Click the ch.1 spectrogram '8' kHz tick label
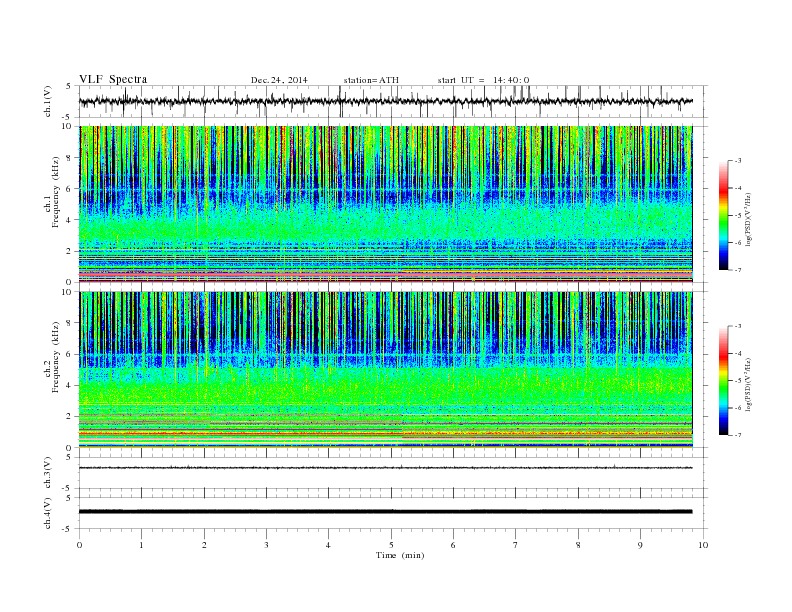Screen dimensions: 792x612 pos(69,158)
